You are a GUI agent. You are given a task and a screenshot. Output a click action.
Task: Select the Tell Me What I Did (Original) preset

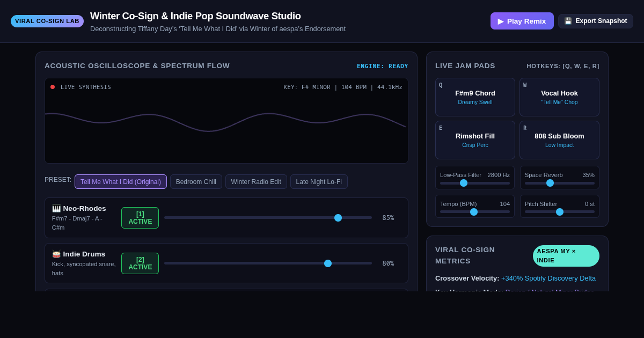pos(121,182)
